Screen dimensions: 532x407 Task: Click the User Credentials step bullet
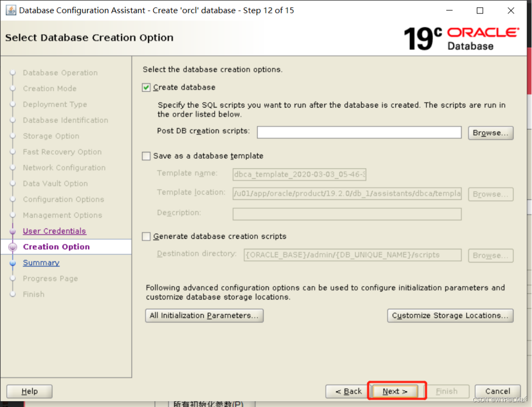tap(13, 232)
